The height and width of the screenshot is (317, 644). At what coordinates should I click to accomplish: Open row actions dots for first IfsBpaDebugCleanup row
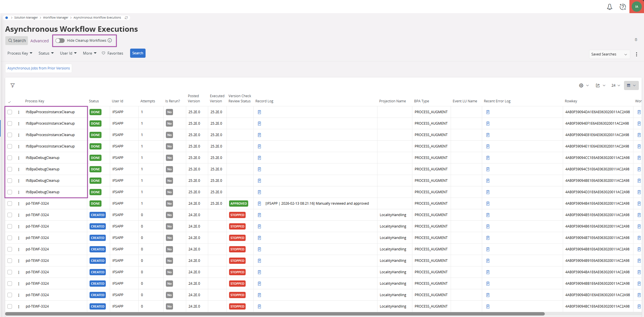click(19, 158)
